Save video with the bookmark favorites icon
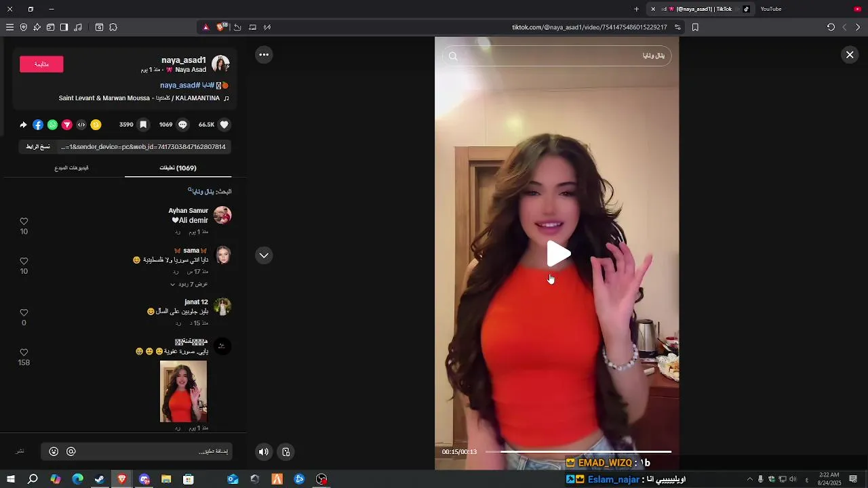The height and width of the screenshot is (488, 868). [x=143, y=125]
